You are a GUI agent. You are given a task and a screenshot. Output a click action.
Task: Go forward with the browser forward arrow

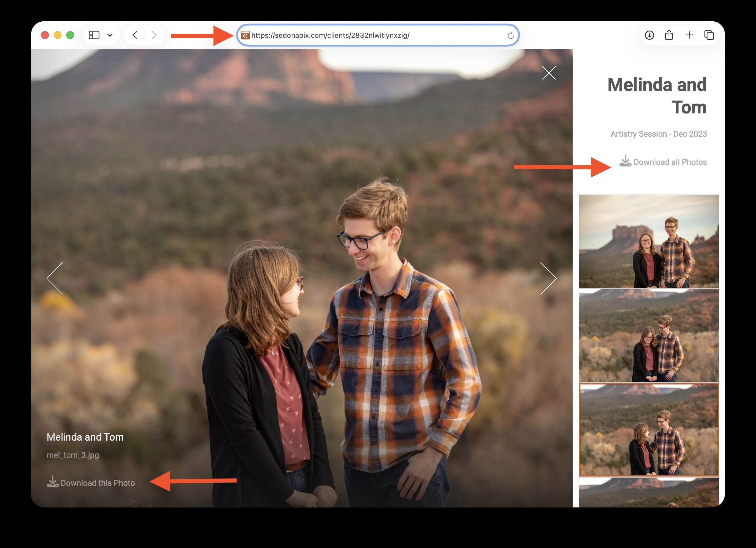pos(154,35)
